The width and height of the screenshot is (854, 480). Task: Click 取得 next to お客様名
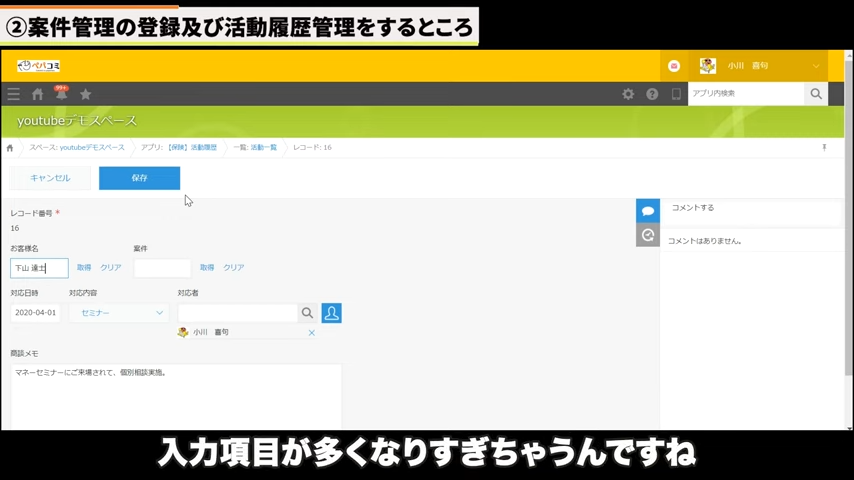tap(84, 268)
